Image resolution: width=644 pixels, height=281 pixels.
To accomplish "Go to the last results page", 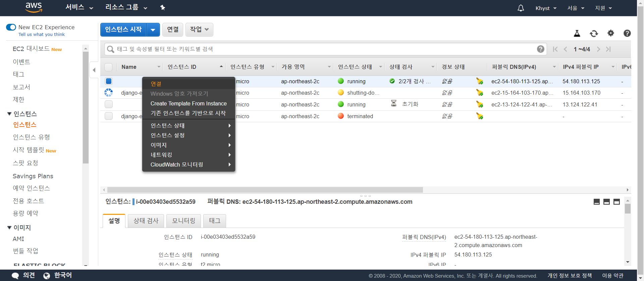I will tap(608, 49).
